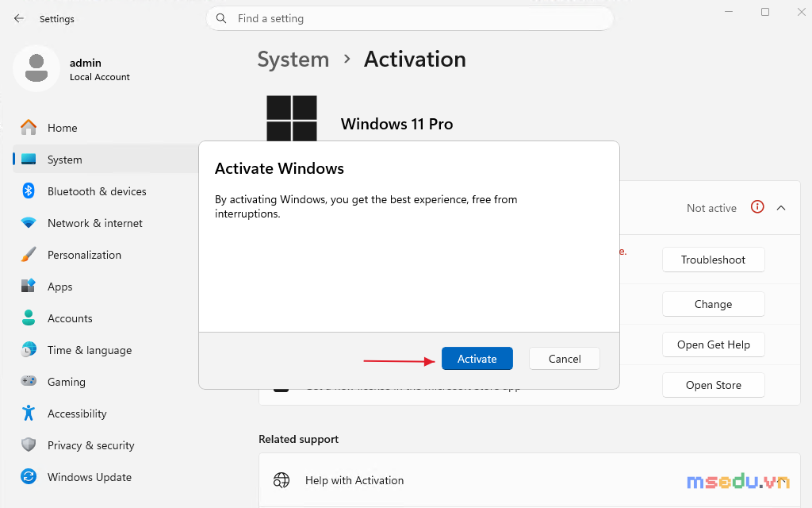Collapse the activation state chevron
The width and height of the screenshot is (812, 508).
pos(781,208)
